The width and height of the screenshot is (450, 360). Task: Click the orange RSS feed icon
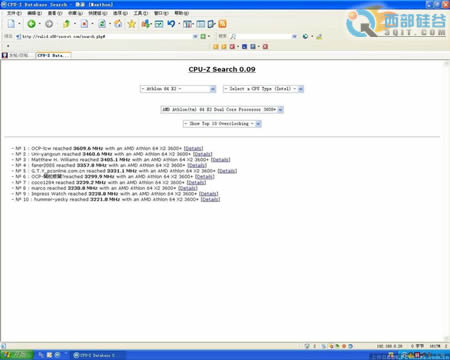(222, 24)
